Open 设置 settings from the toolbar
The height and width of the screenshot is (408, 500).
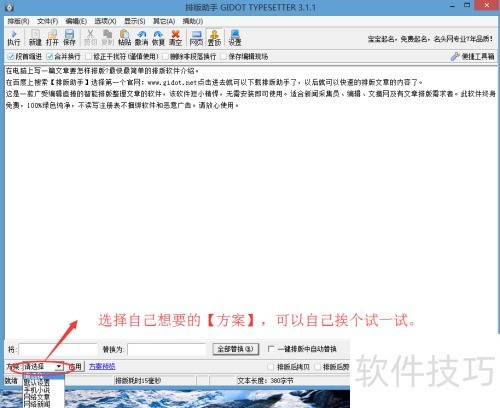coord(235,38)
